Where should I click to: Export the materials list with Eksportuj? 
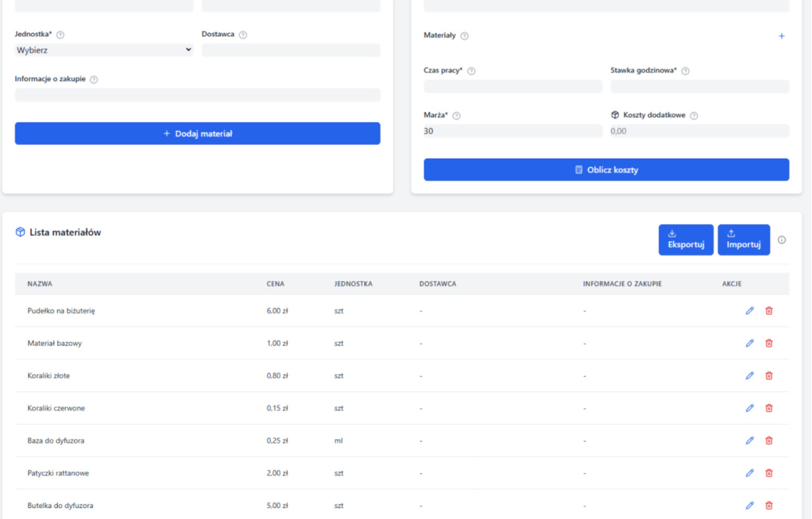click(x=686, y=239)
